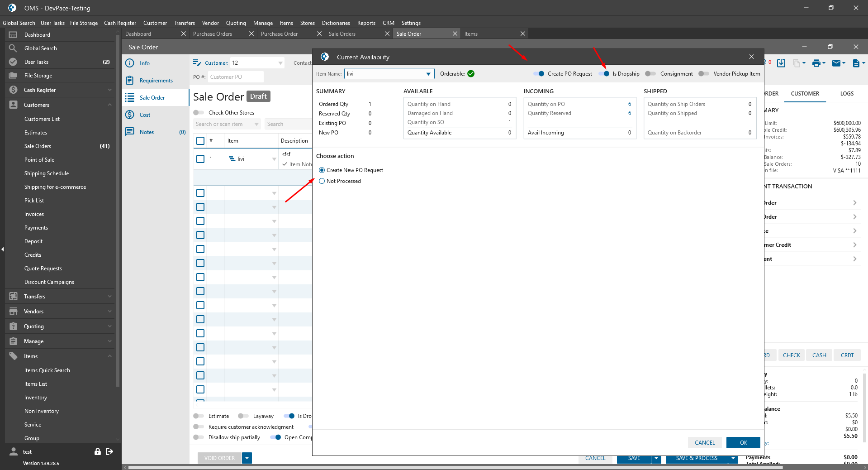The height and width of the screenshot is (470, 868).
Task: Check the box for item row 1
Action: 200,159
